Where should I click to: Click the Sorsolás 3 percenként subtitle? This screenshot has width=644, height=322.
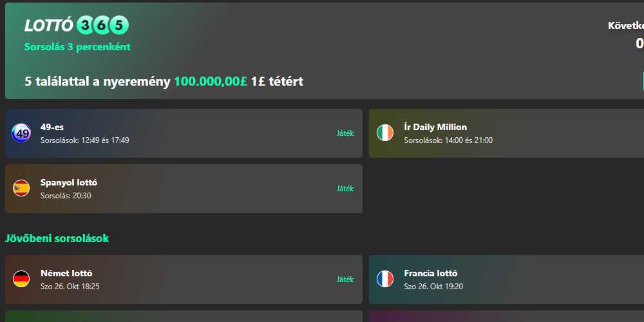point(77,47)
